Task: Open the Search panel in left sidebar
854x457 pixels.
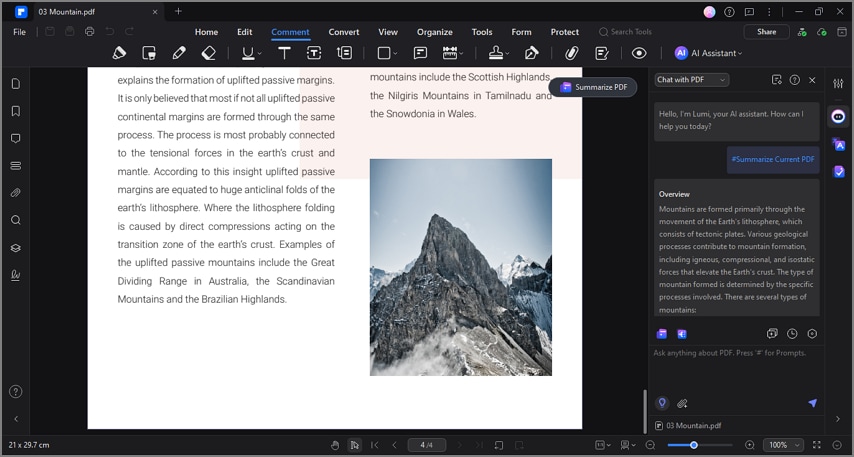Action: tap(16, 220)
